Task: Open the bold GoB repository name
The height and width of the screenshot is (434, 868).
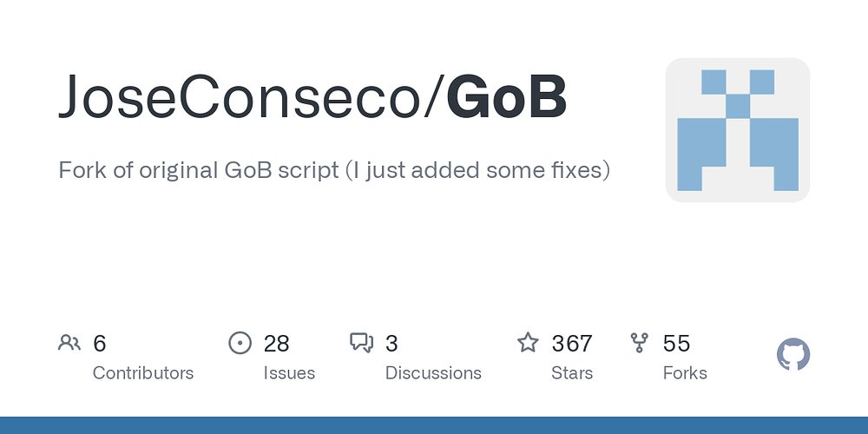Action: [507, 95]
